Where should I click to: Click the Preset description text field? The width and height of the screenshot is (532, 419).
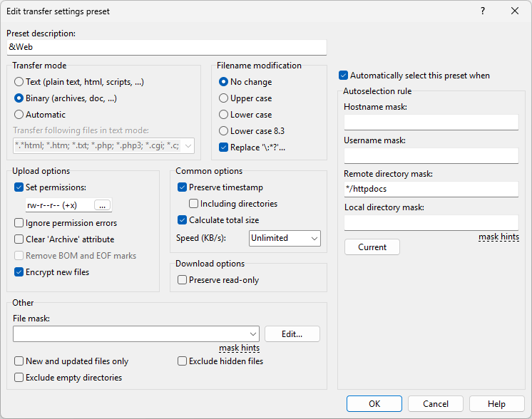tap(166, 48)
